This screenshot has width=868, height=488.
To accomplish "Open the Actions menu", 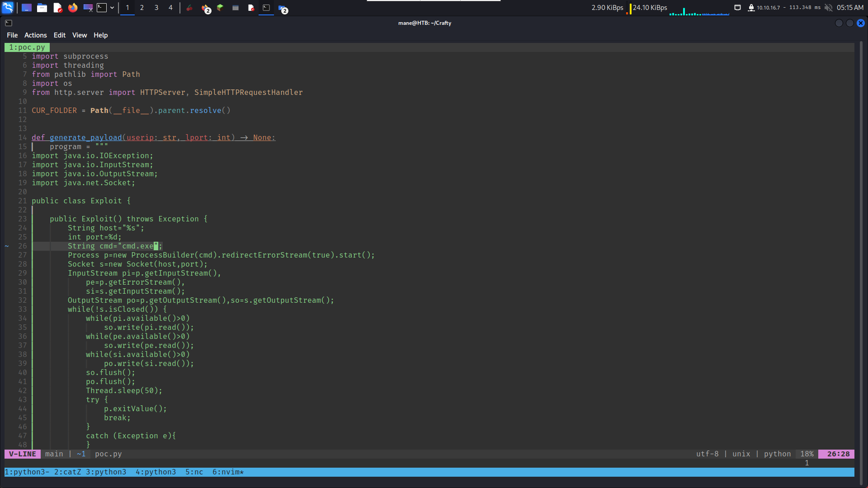I will pos(35,35).
